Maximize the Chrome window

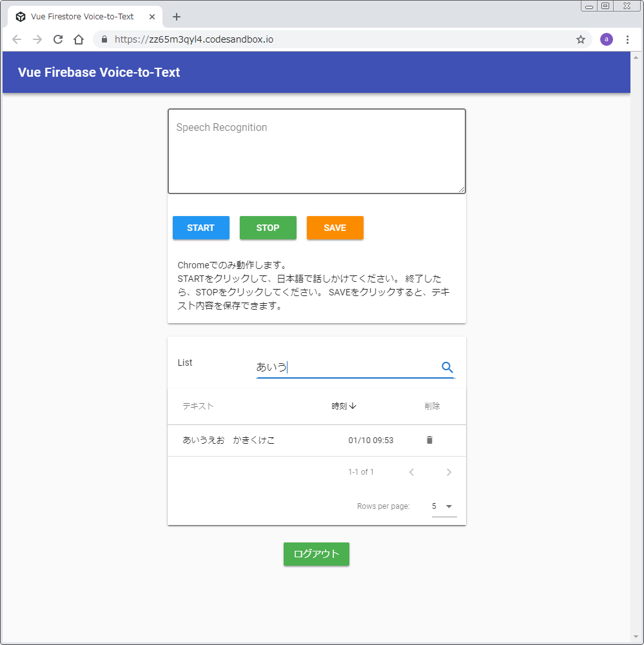click(x=605, y=6)
